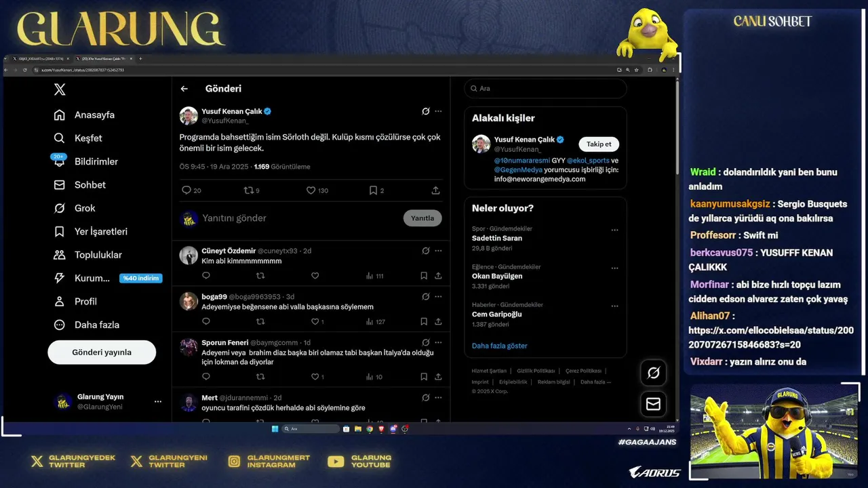Repost Cüneyt Özdemir's reply
The image size is (868, 488).
(x=260, y=276)
